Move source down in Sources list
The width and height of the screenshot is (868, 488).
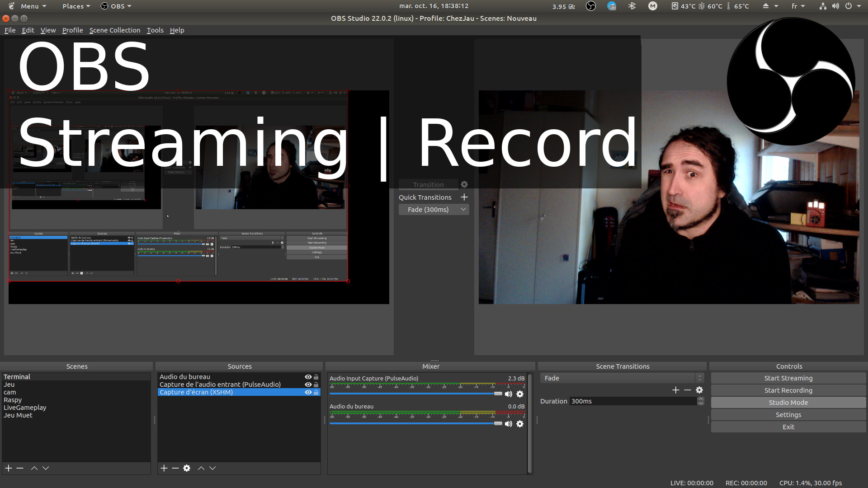pos(212,468)
